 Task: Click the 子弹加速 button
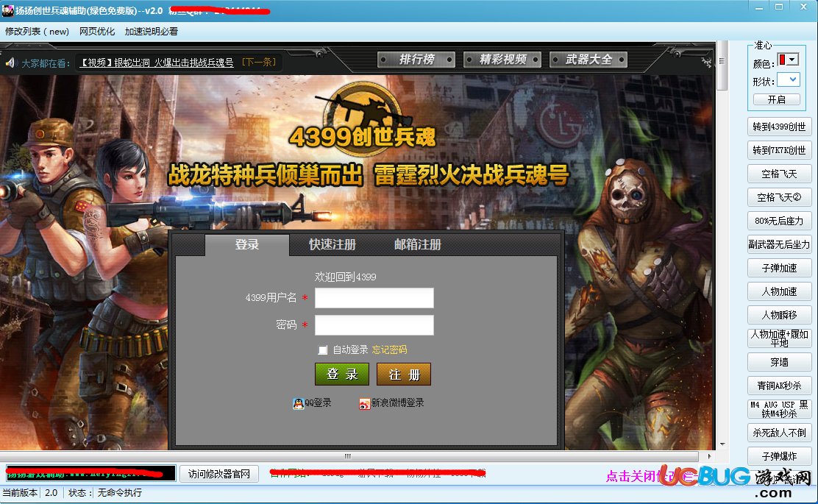(780, 268)
